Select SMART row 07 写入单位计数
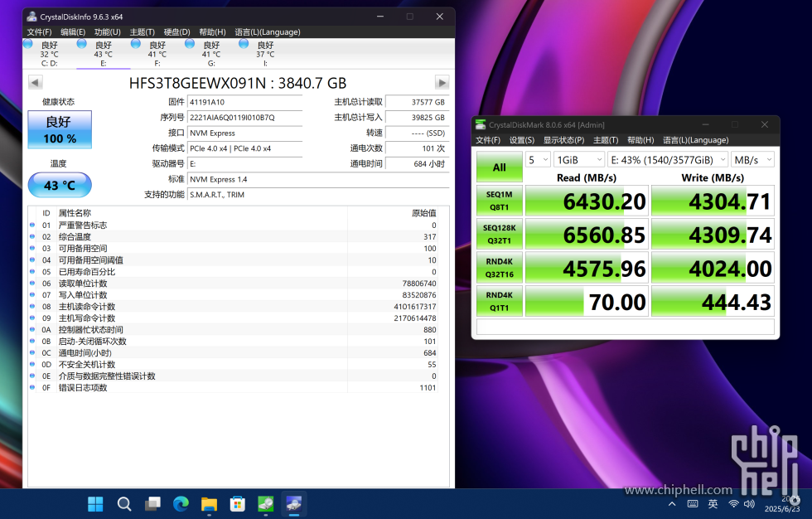This screenshot has height=519, width=812. (x=233, y=294)
